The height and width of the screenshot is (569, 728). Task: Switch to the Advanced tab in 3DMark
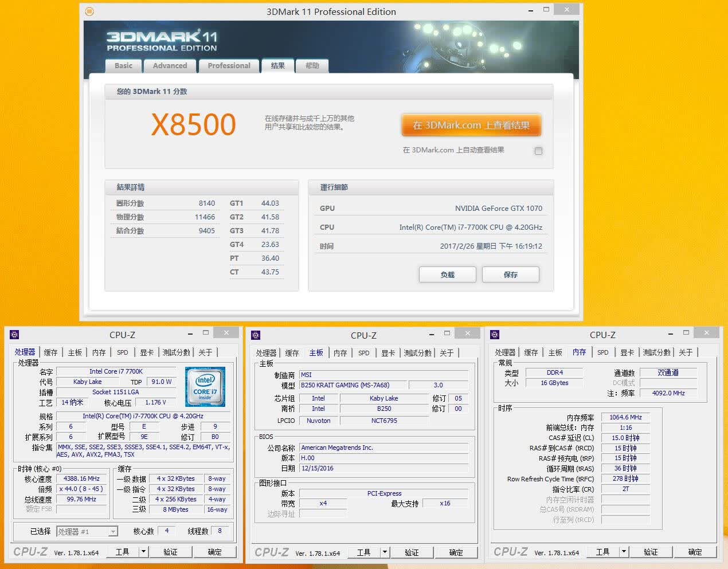pyautogui.click(x=170, y=66)
